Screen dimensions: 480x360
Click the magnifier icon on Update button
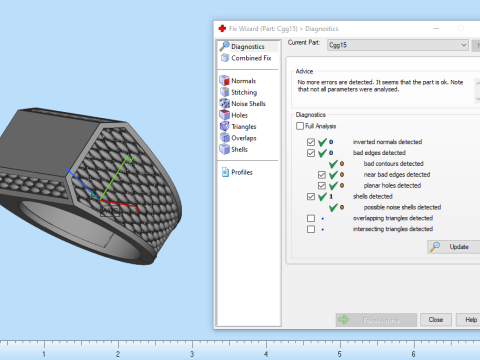435,247
